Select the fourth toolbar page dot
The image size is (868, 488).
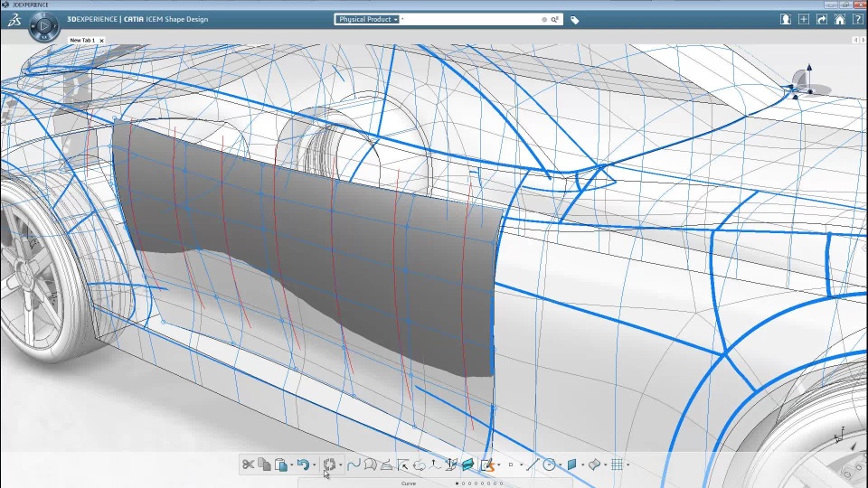tap(476, 483)
